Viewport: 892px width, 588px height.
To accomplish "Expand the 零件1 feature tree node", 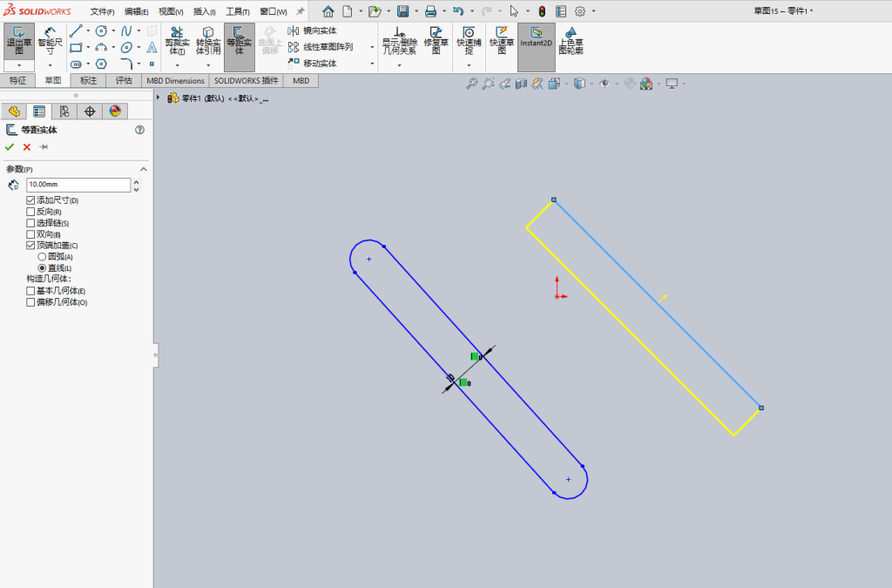I will 159,98.
